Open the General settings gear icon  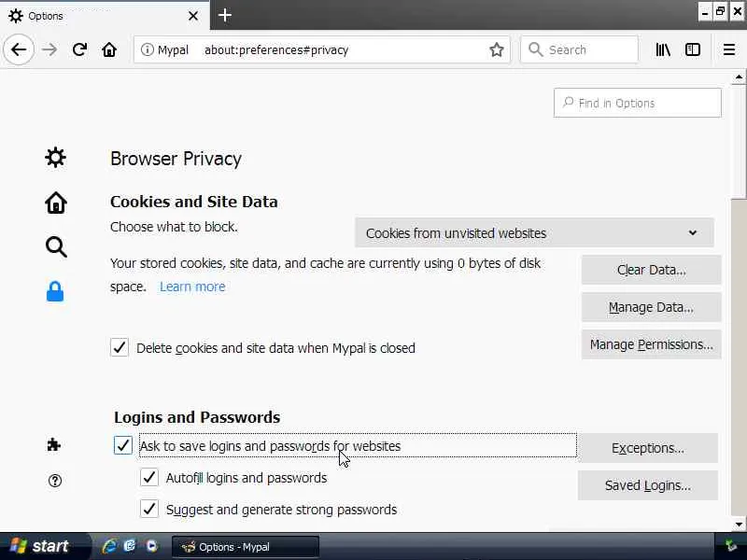[x=56, y=158]
